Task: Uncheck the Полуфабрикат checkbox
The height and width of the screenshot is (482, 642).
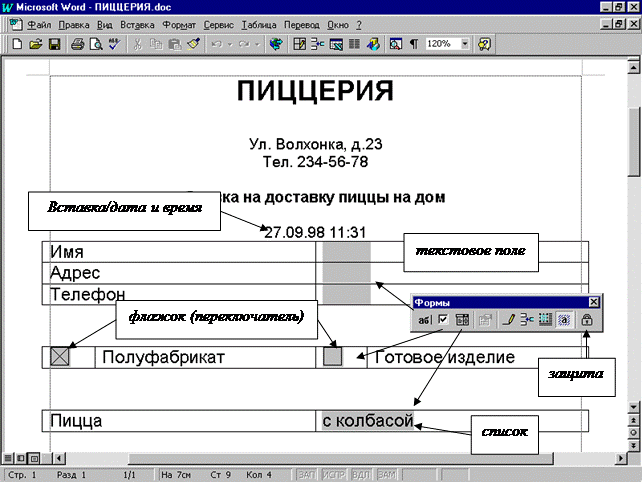Action: [60, 357]
